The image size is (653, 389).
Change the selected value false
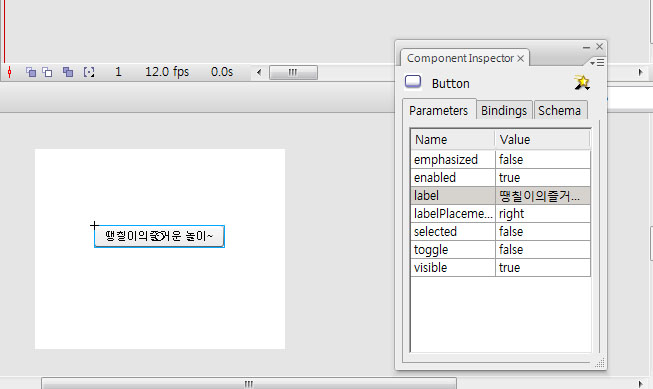[543, 232]
